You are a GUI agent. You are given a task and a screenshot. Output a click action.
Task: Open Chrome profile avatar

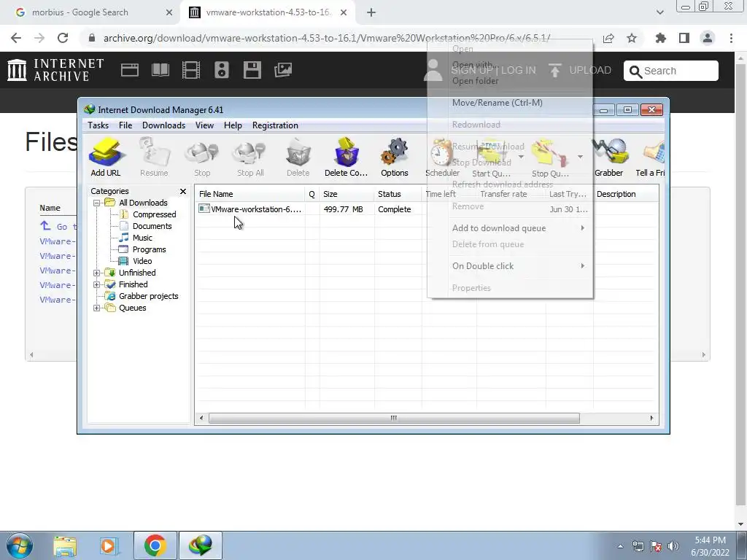(708, 38)
